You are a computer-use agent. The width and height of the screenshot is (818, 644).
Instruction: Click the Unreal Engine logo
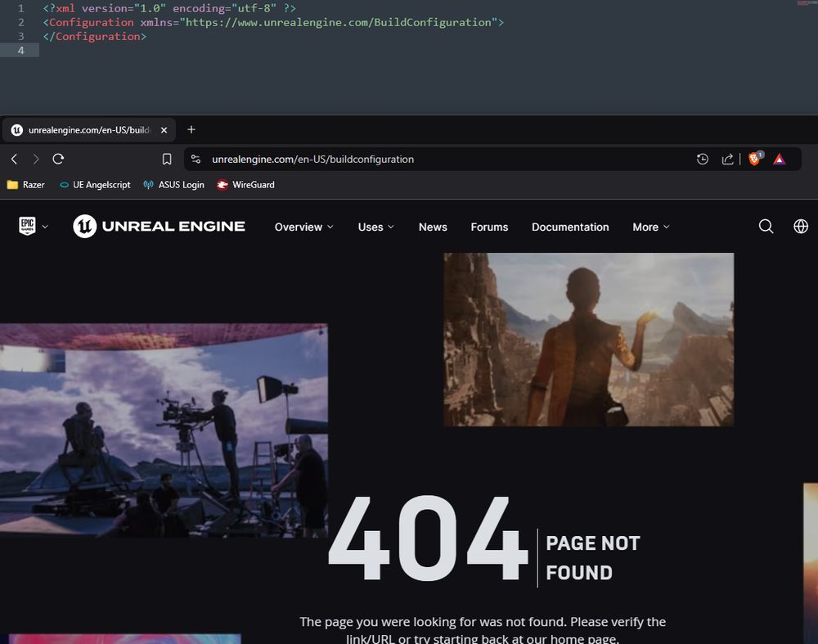tap(160, 227)
